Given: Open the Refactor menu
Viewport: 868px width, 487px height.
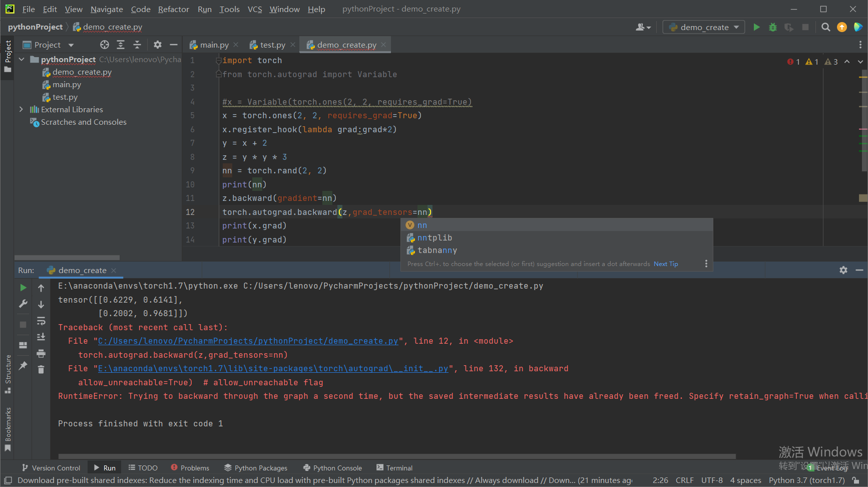Looking at the screenshot, I should pos(173,9).
